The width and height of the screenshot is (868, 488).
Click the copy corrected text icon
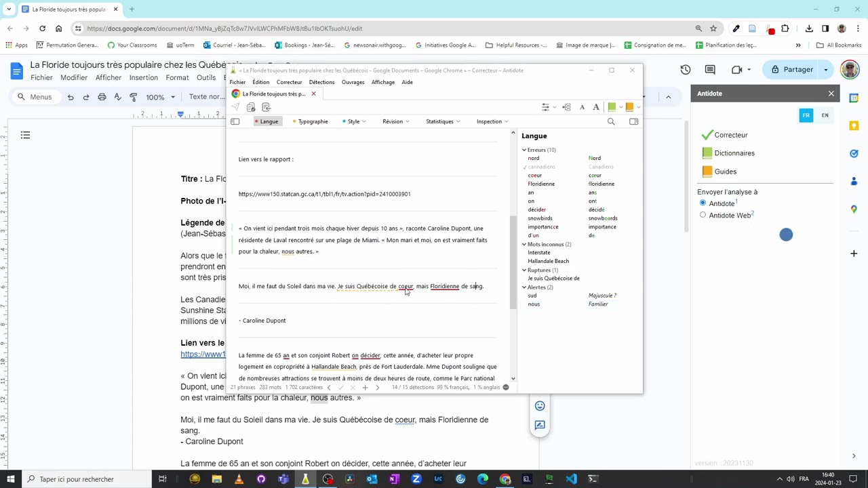coord(251,107)
